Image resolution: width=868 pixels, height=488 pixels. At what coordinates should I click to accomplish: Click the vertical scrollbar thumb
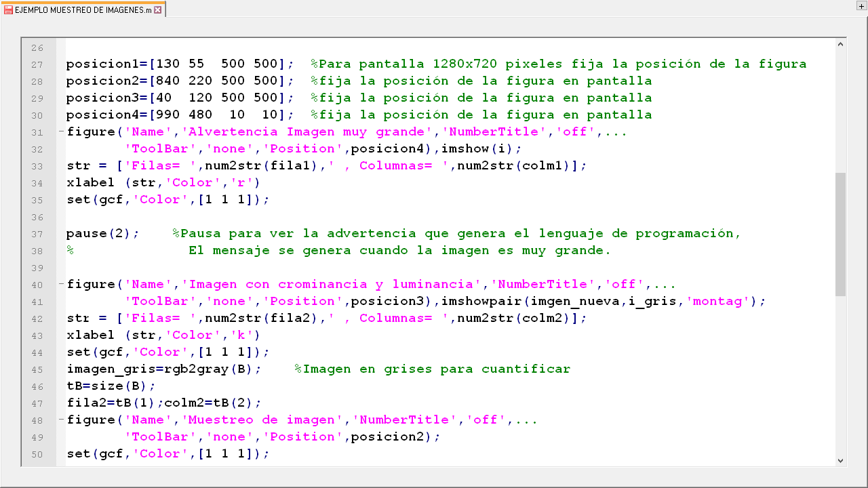point(841,234)
